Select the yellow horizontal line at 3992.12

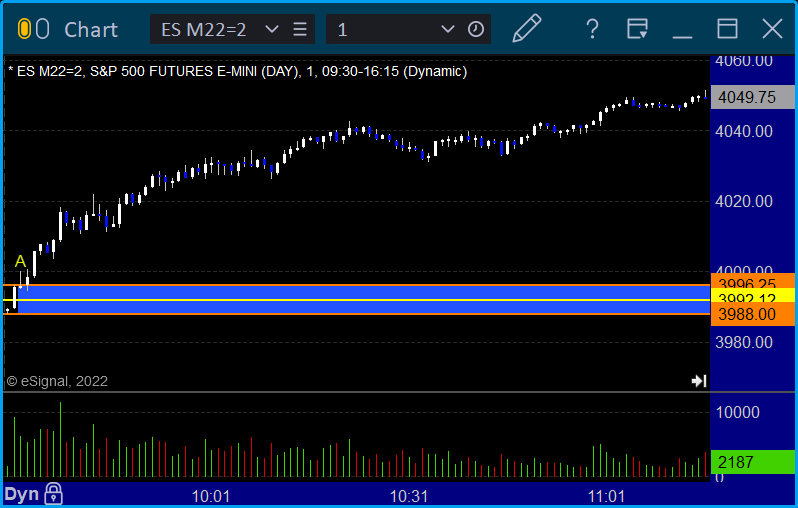(356, 300)
